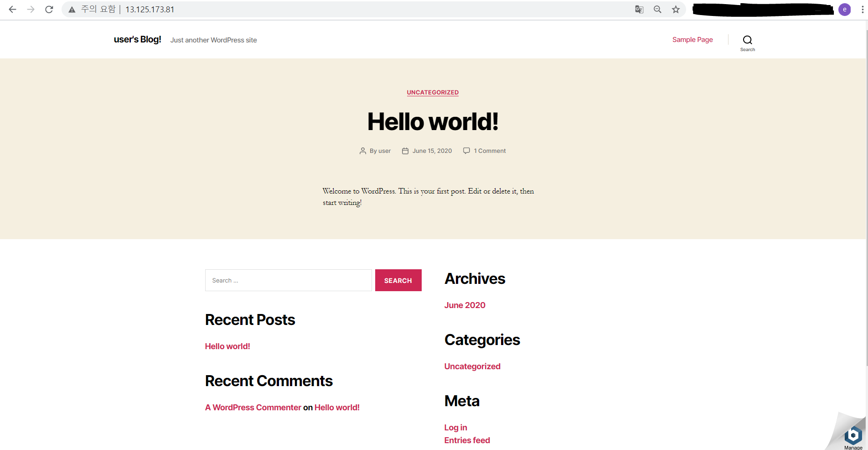The width and height of the screenshot is (868, 450).
Task: Bookmark this page with the star icon
Action: pos(676,9)
